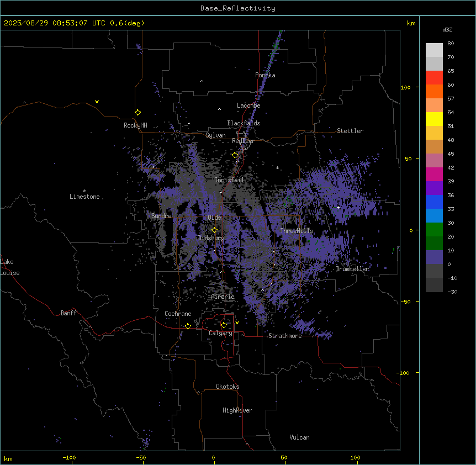Click the Banff label
Image resolution: width=476 pixels, height=465 pixels.
(68, 313)
